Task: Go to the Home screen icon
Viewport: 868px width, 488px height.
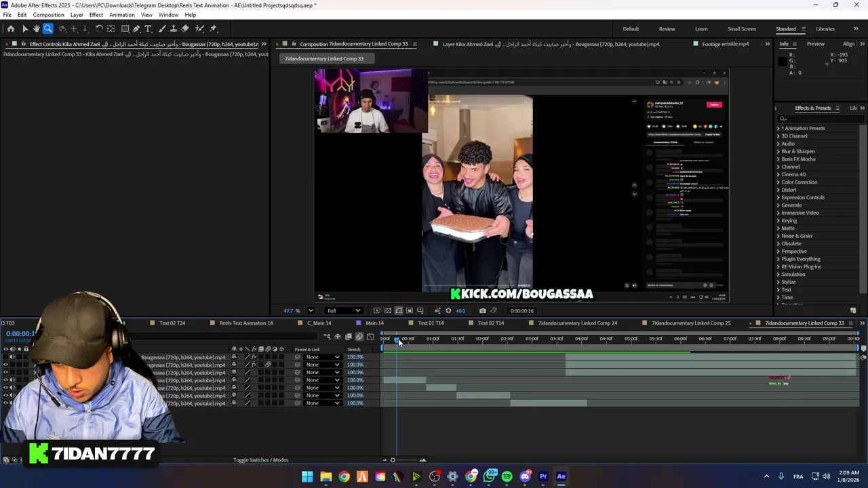Action: click(x=10, y=28)
